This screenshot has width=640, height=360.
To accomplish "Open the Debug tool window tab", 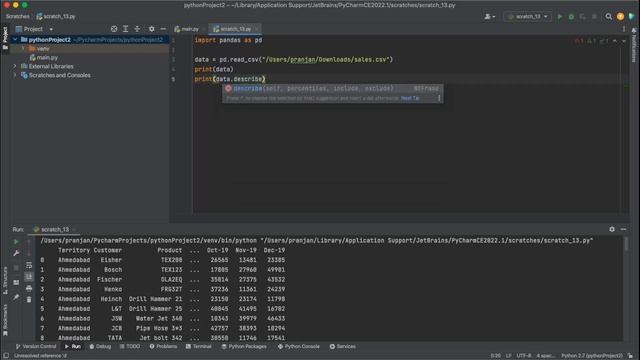I will [x=100, y=347].
